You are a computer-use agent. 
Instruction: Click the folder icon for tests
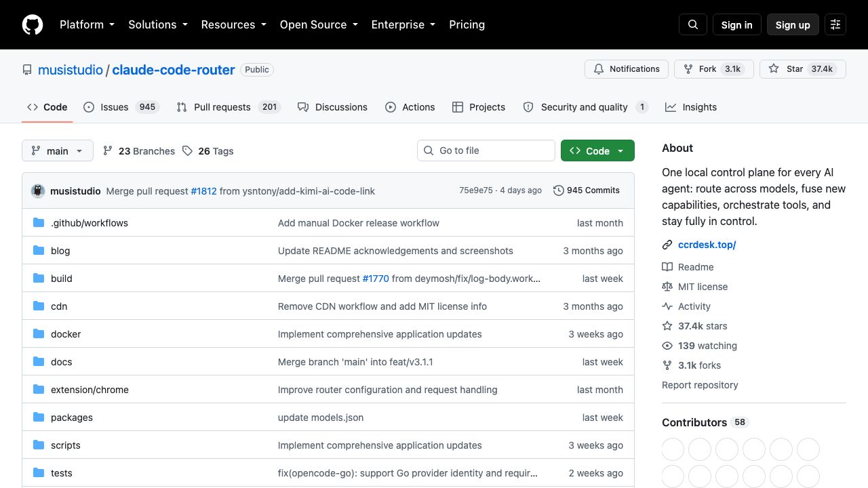tap(39, 472)
